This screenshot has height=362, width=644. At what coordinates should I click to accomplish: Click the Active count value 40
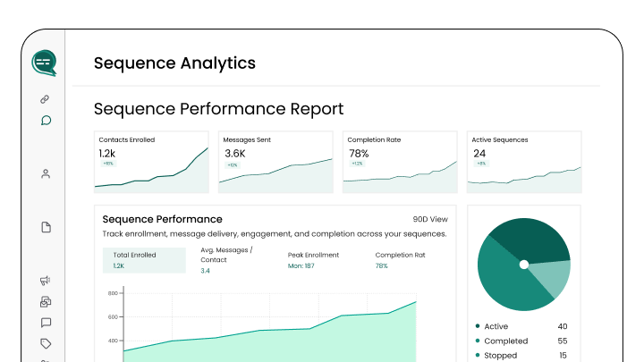coord(563,326)
